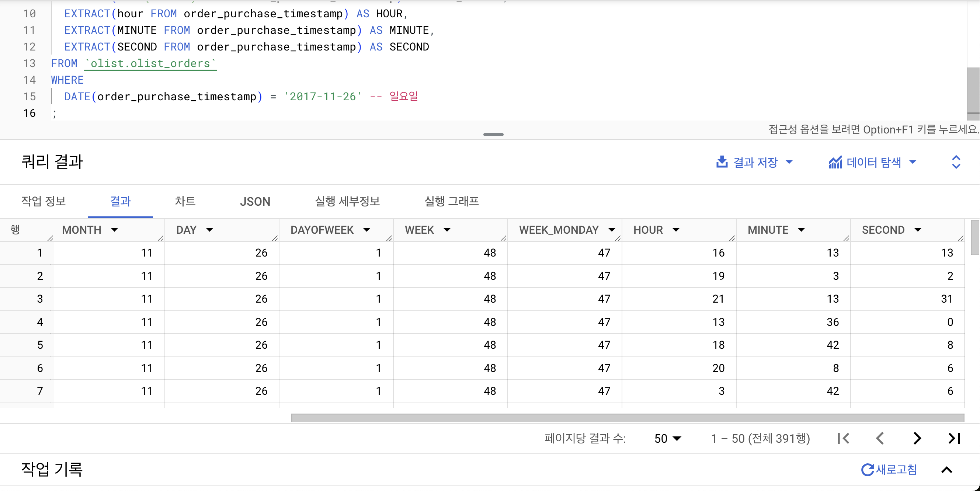The width and height of the screenshot is (980, 491).
Task: Go to the previous results page
Action: 880,438
